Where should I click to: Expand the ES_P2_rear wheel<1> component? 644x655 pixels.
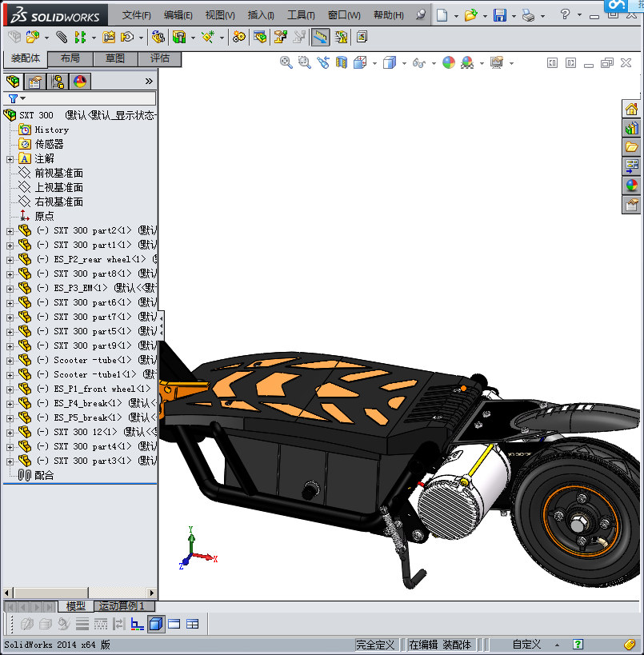tap(10, 260)
